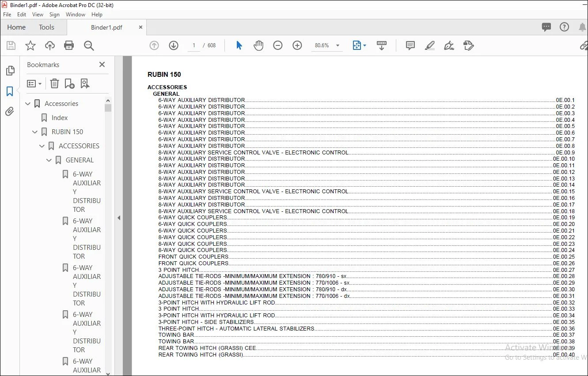Collapse the RUBIN 150 bookmark

click(x=35, y=132)
